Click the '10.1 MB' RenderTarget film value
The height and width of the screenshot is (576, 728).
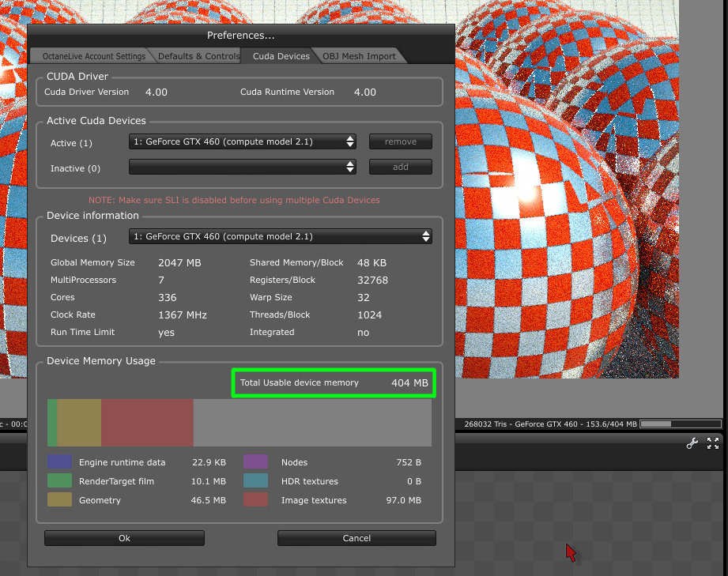[x=209, y=481]
